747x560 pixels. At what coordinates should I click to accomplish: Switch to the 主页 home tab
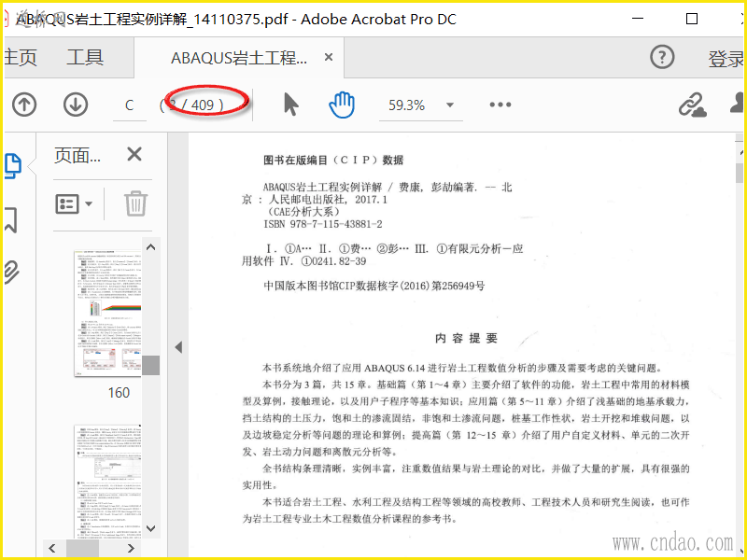click(21, 58)
